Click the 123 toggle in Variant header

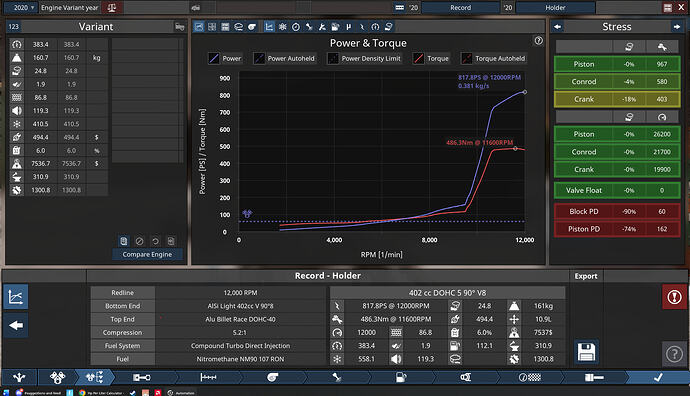(14, 27)
